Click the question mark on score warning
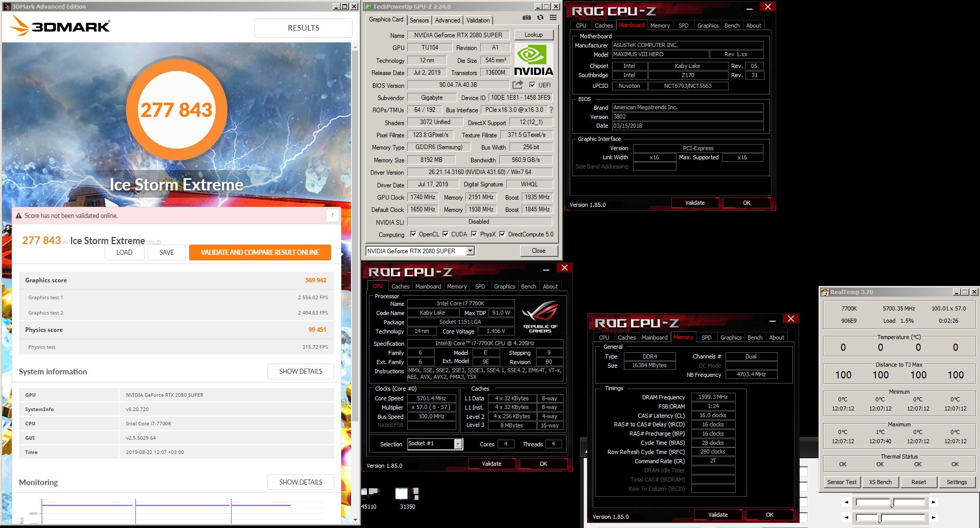 pyautogui.click(x=332, y=215)
